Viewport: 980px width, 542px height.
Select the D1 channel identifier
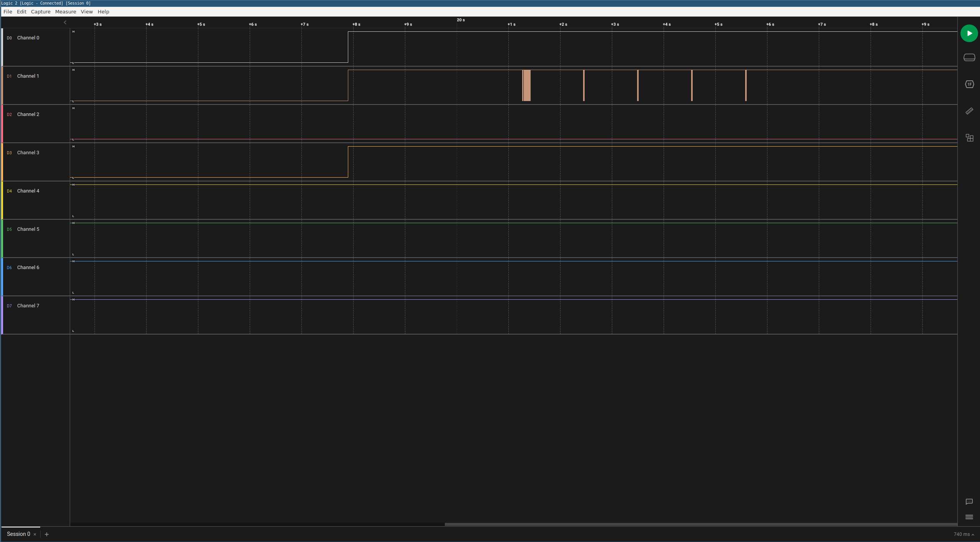click(9, 76)
